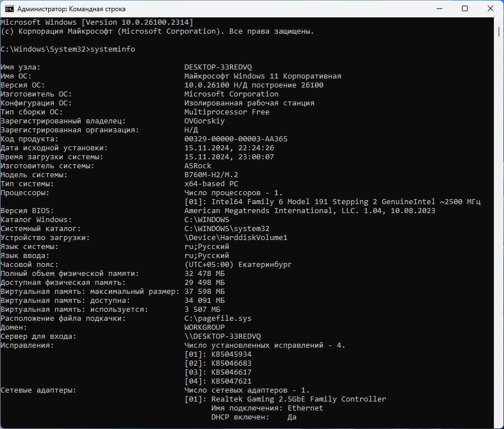Click 'Microsoft Windows [Version 10.0.26100.2314]' header
504x429 pixels.
(97, 22)
